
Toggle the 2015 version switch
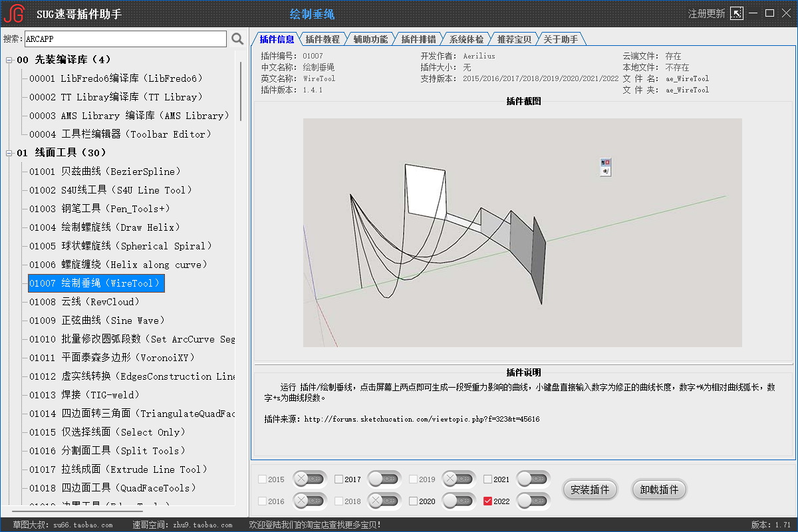pyautogui.click(x=310, y=479)
